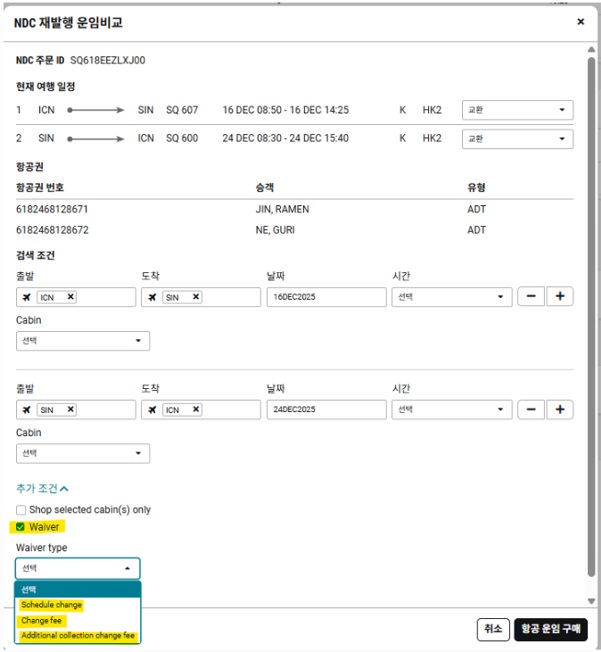This screenshot has height=652, width=601.
Task: Click flight number SQ 600
Action: coord(182,138)
